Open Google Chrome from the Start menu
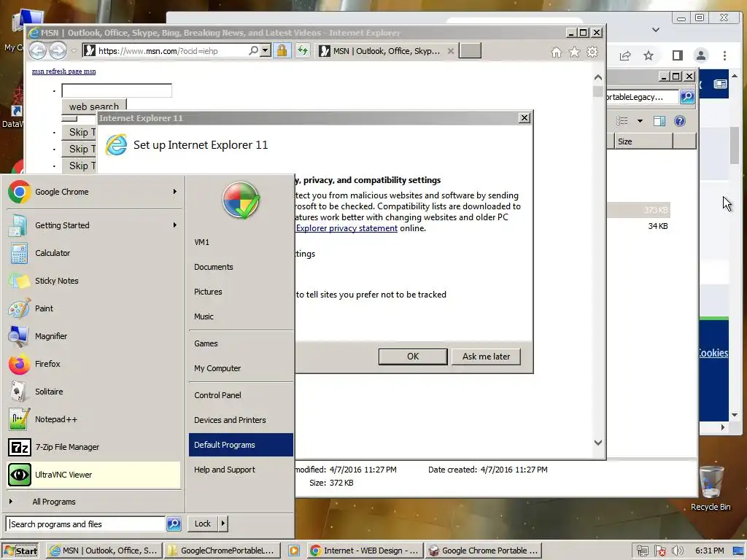747x560 pixels. click(x=93, y=192)
